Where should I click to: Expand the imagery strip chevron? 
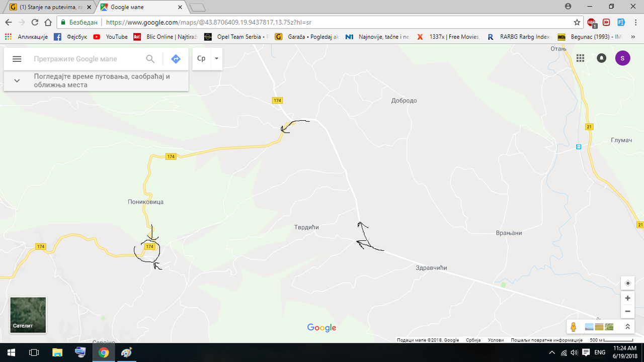627,327
